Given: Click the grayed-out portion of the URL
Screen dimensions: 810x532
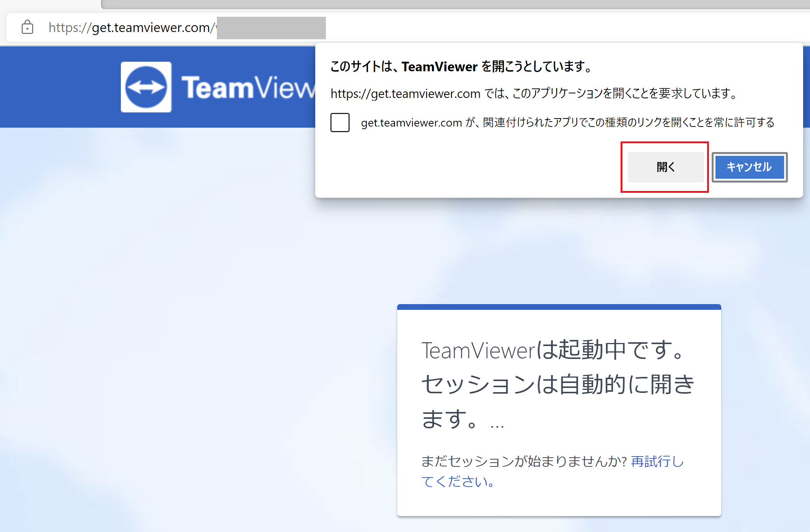Looking at the screenshot, I should [271, 28].
